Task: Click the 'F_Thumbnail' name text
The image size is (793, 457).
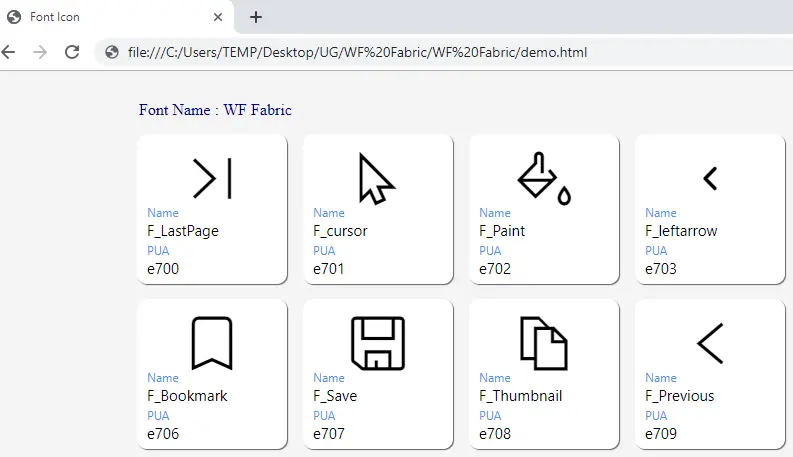Action: click(x=520, y=396)
